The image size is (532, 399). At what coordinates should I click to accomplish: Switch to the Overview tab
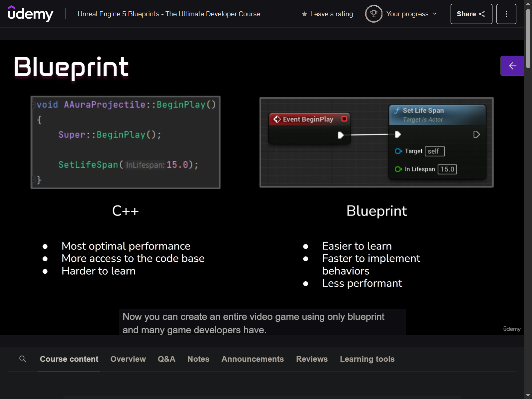click(x=128, y=359)
